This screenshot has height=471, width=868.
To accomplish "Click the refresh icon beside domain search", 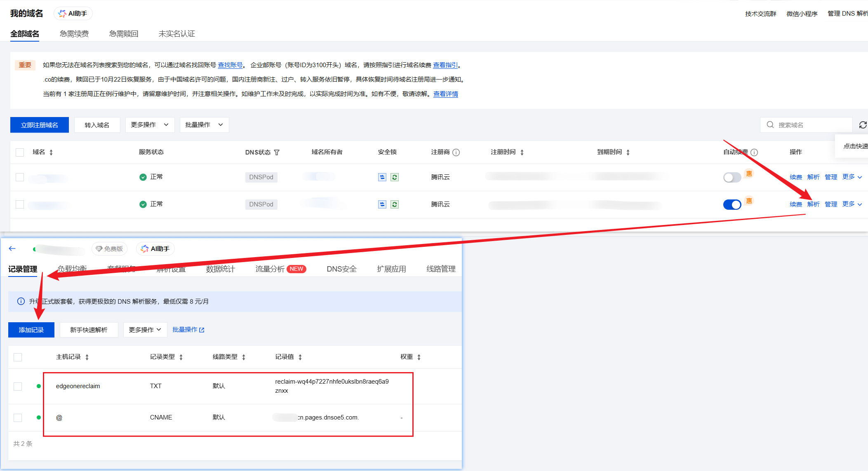I will pos(863,125).
